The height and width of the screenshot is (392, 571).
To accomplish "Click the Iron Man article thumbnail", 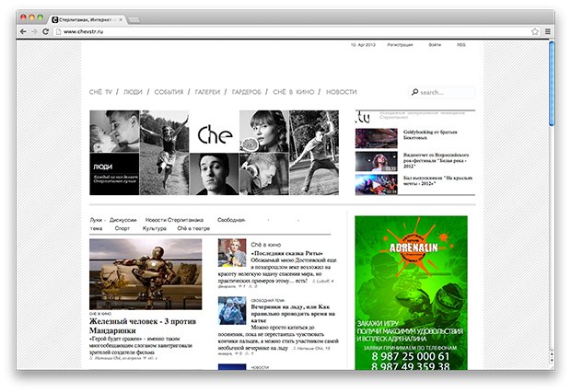I will pos(146,273).
